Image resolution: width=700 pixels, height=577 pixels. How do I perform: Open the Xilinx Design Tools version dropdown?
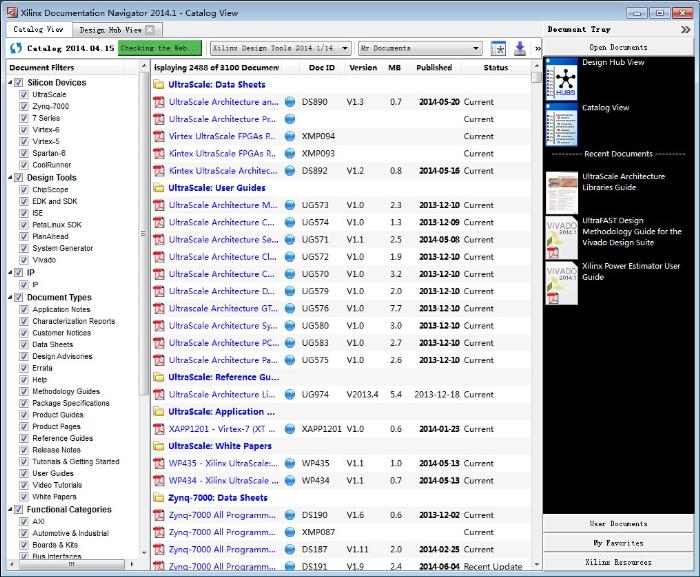281,48
